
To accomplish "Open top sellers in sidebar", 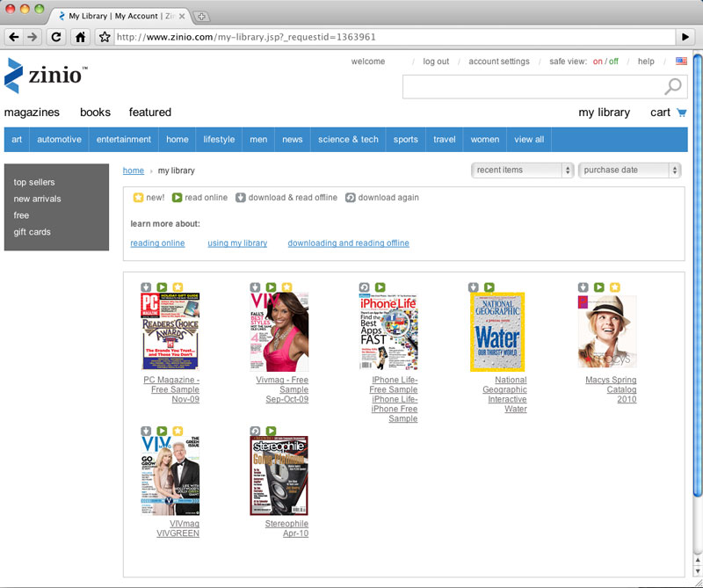I will 34,182.
